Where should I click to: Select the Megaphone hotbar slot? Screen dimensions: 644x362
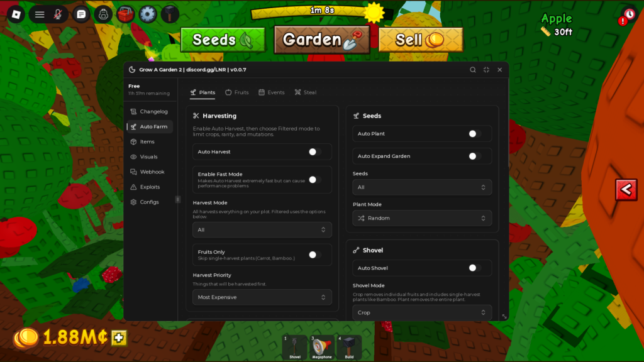point(322,347)
